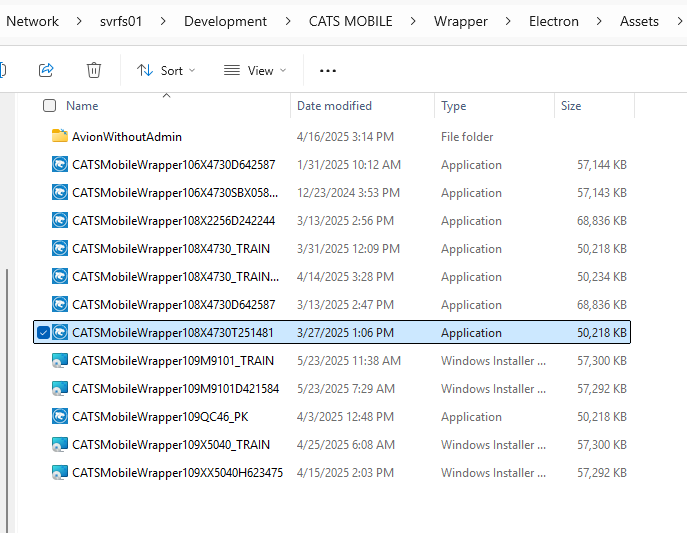Toggle the select-all checkbox next to Name
687x533 pixels.
(50, 106)
